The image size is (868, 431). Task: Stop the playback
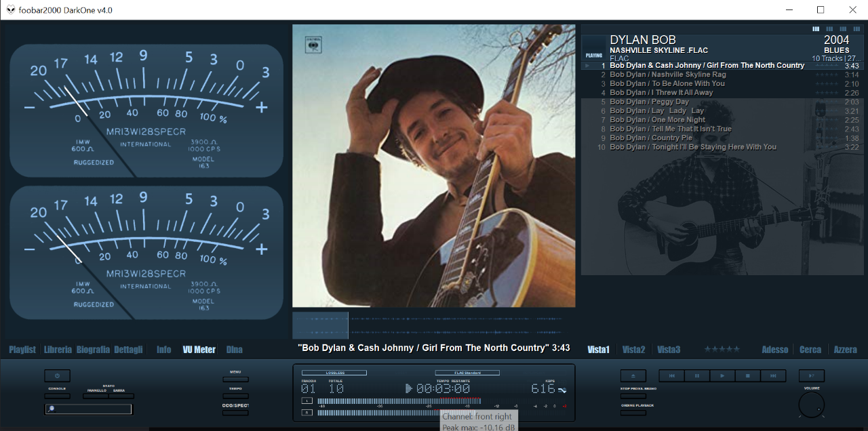[x=748, y=375]
